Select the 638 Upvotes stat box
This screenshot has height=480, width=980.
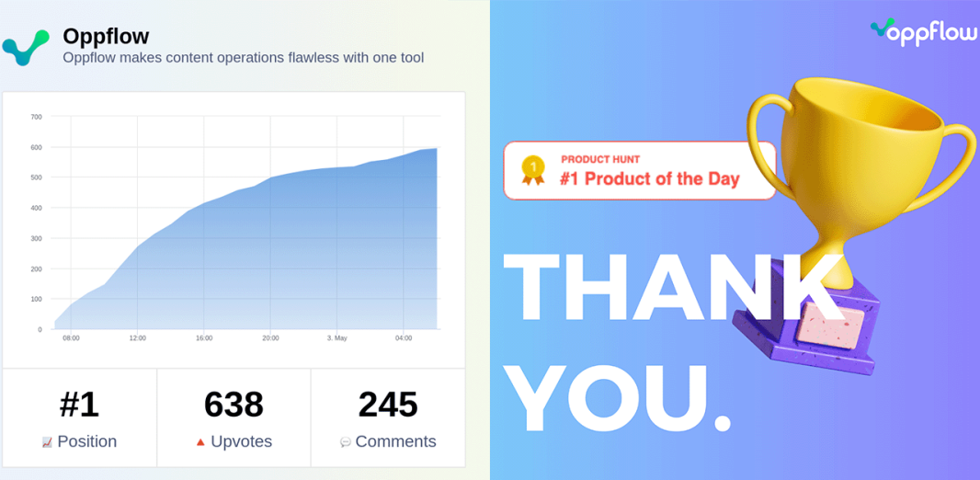coord(234,417)
